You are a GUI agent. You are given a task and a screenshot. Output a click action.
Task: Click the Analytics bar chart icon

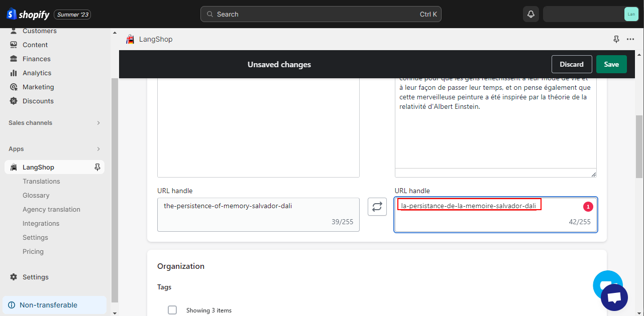[x=14, y=73]
